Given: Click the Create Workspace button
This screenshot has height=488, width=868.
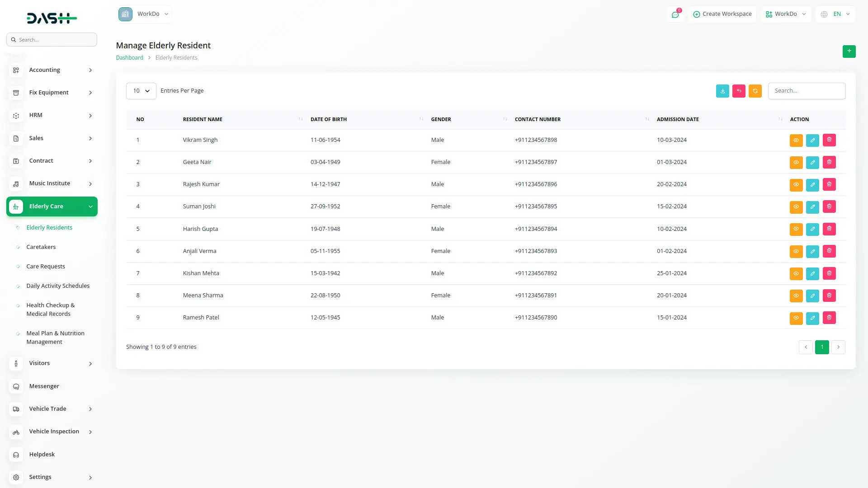Looking at the screenshot, I should point(722,14).
